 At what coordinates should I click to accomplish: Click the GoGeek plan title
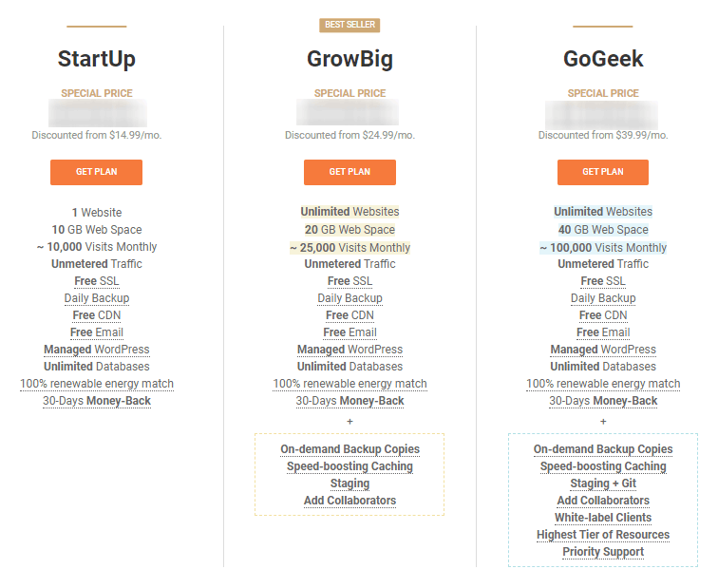point(603,59)
